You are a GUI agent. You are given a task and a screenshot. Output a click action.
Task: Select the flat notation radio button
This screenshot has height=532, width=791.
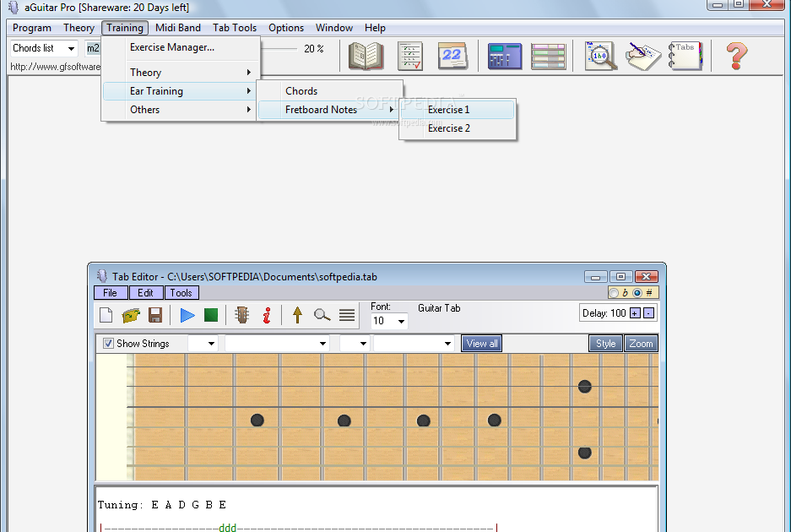click(x=614, y=293)
